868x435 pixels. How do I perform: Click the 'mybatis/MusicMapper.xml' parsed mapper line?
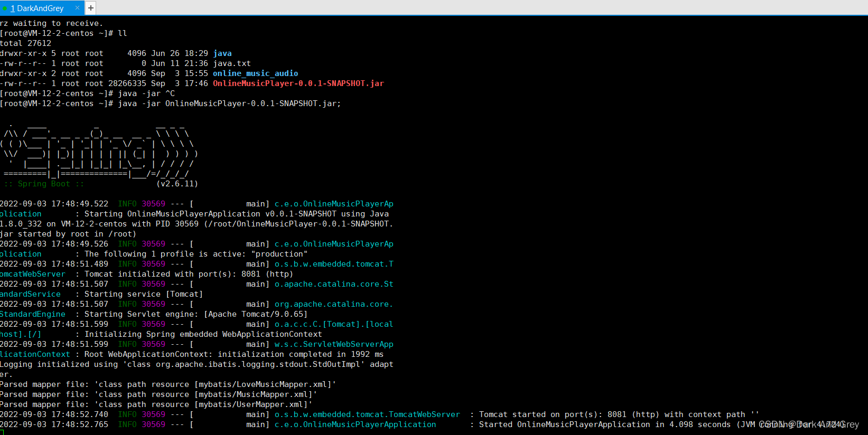(158, 394)
